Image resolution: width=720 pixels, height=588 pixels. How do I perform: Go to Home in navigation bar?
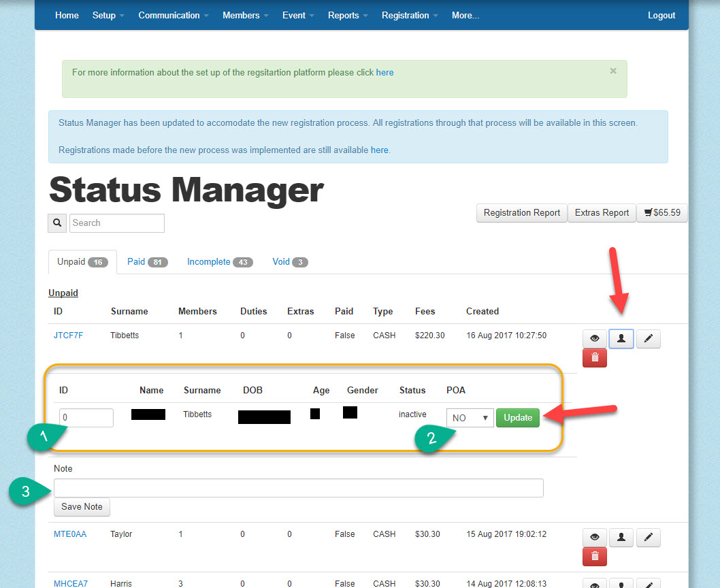click(x=67, y=15)
